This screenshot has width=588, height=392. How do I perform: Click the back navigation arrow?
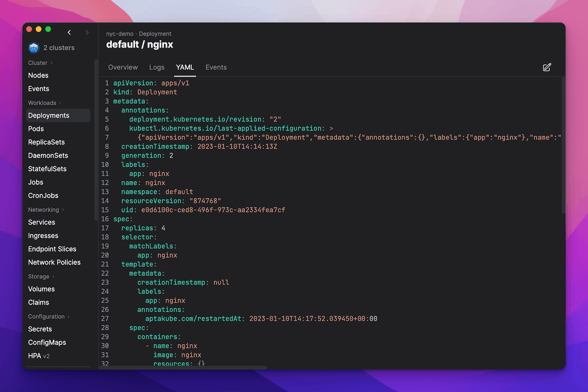(69, 32)
